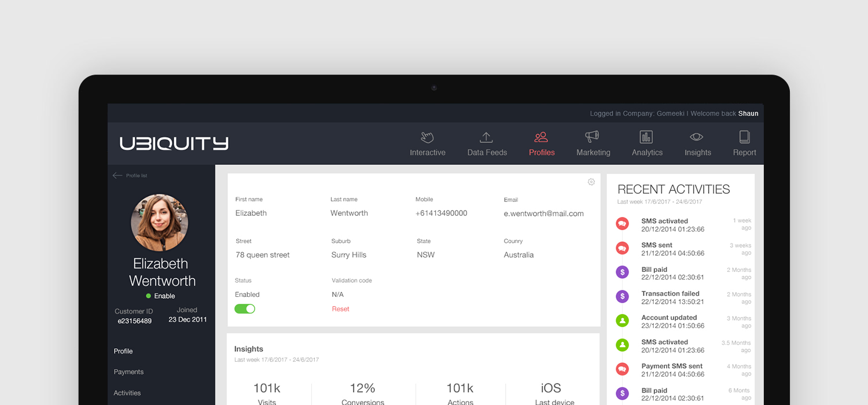
Task: Toggle the Enabled status switch
Action: [x=245, y=309]
